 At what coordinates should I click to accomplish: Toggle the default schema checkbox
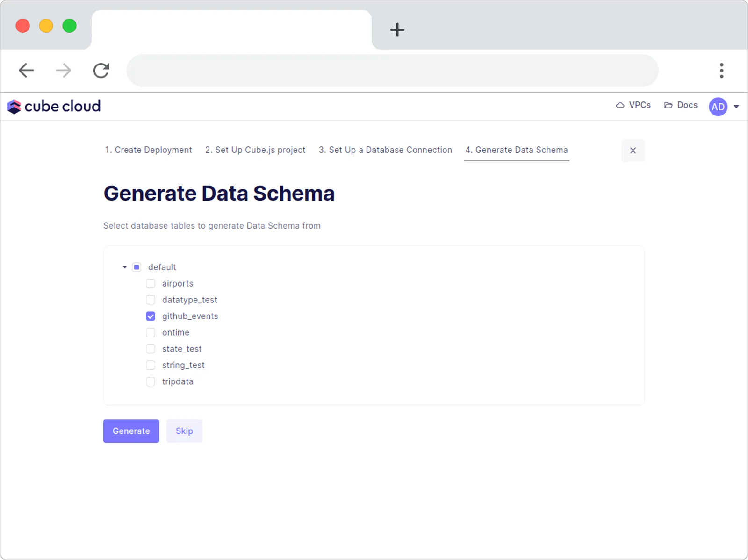point(137,267)
